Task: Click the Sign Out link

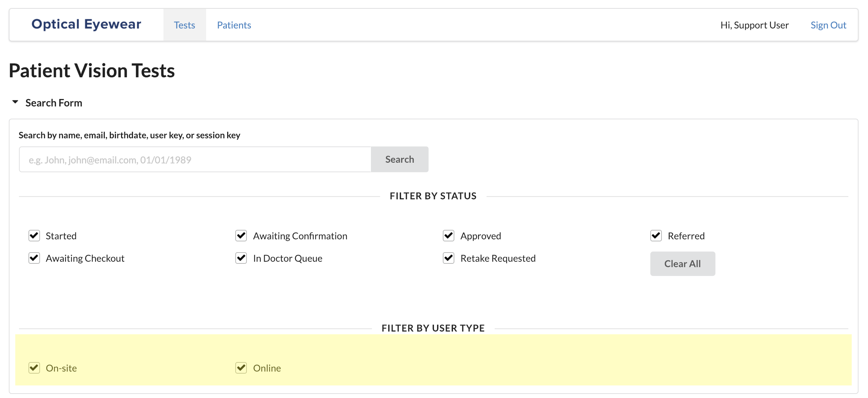Action: 828,25
